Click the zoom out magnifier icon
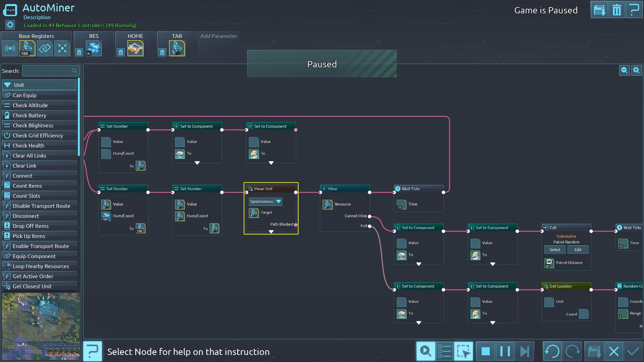 click(x=624, y=70)
